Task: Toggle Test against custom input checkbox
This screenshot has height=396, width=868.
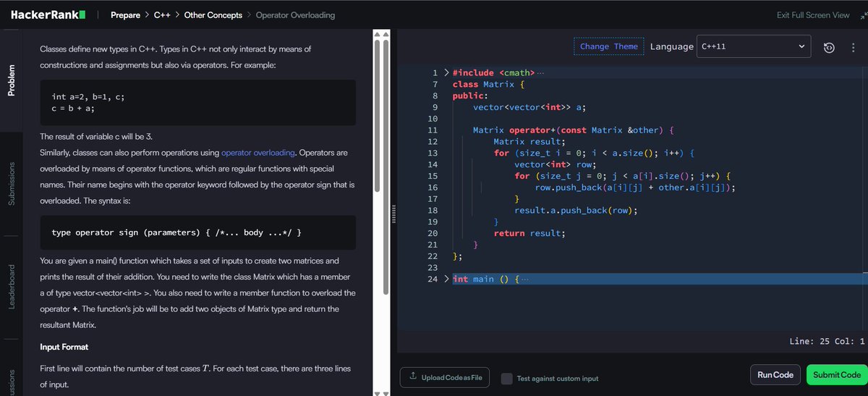Action: [x=507, y=378]
